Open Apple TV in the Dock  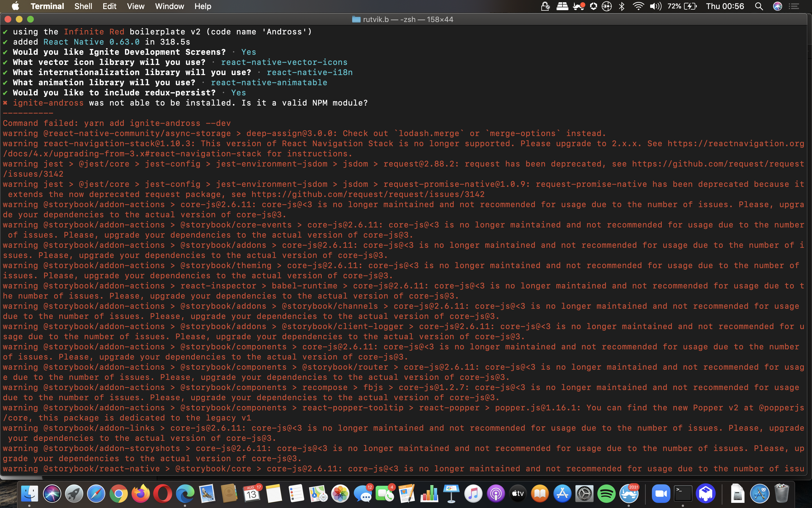[518, 493]
